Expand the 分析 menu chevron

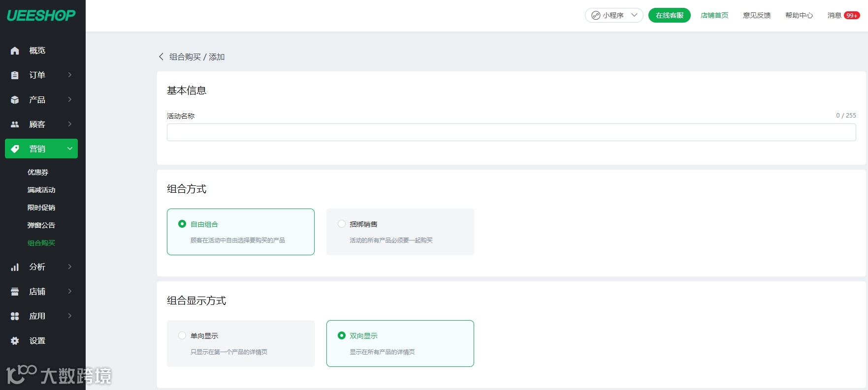[x=69, y=267]
